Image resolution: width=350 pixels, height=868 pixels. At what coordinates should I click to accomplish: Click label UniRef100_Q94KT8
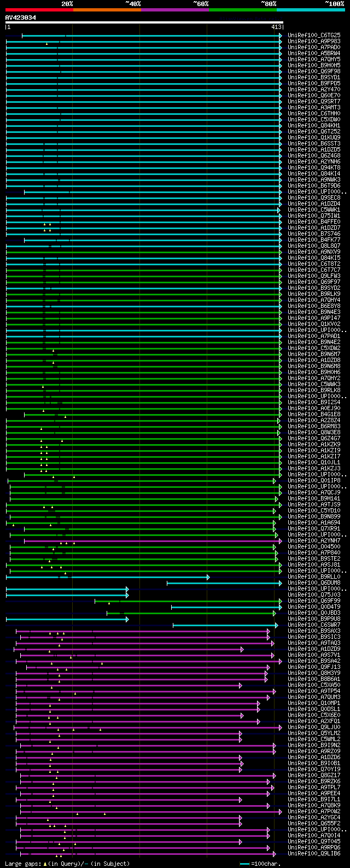314,167
